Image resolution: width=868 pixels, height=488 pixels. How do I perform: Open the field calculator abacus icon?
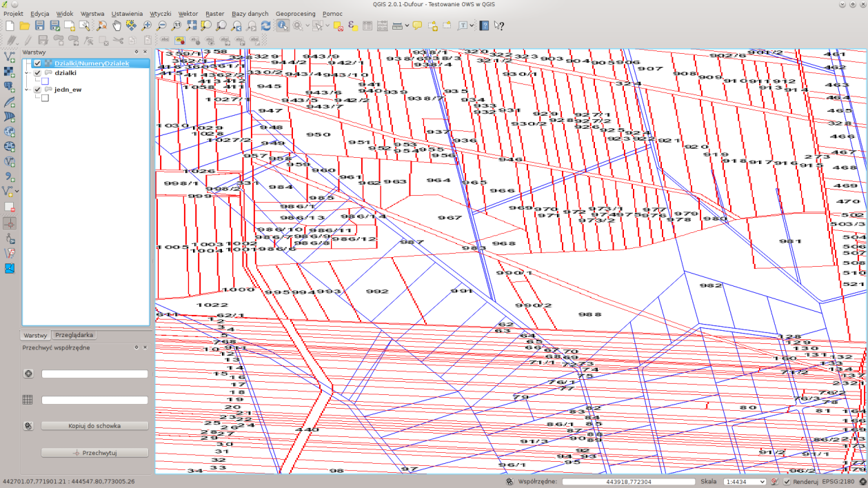click(382, 26)
